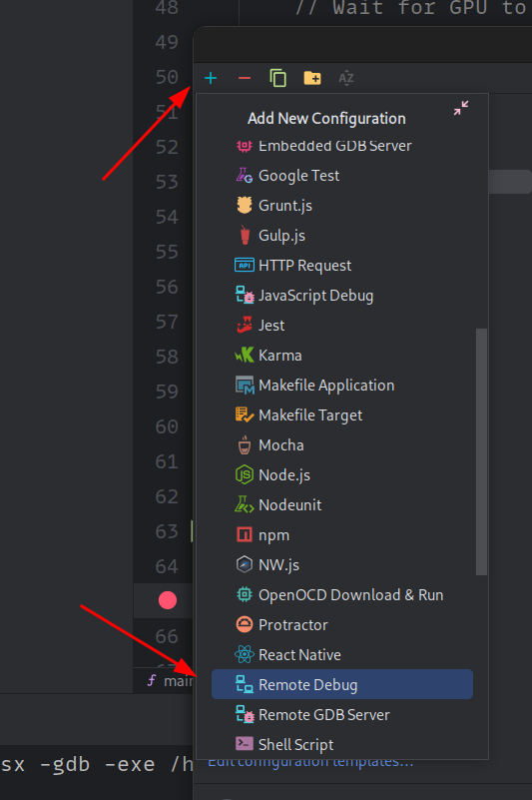The height and width of the screenshot is (800, 532).
Task: Collapse the popup using the shrink arrows icon
Action: pos(461,108)
